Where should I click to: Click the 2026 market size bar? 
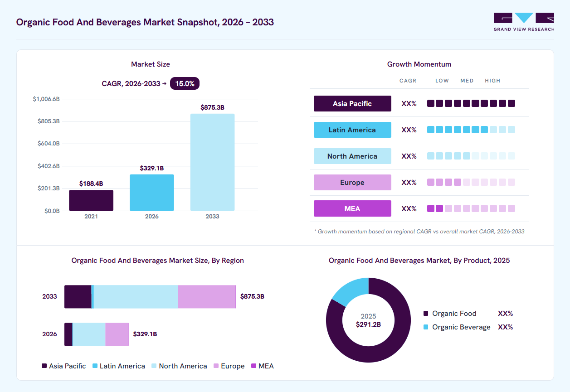tap(152, 193)
